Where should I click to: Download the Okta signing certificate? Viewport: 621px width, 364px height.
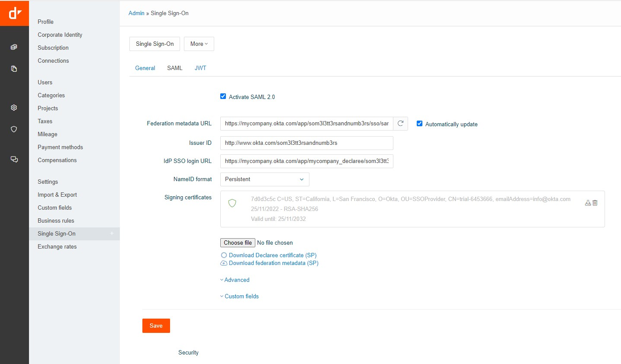pos(588,203)
